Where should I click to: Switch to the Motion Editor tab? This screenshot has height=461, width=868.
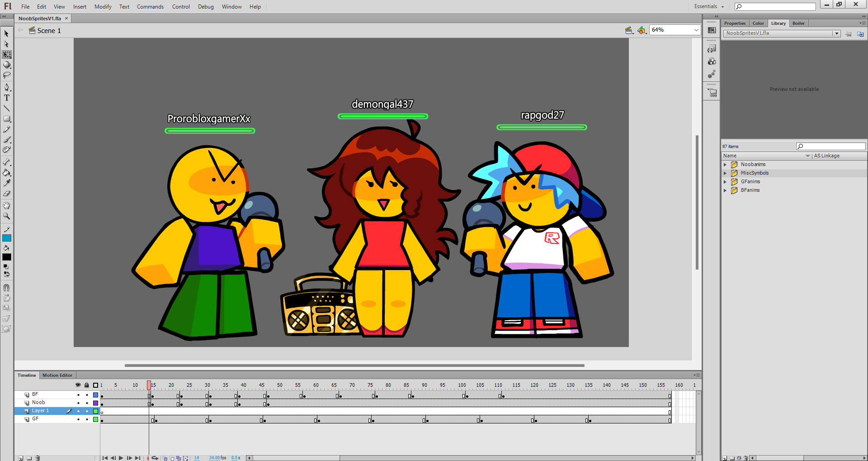click(x=57, y=375)
